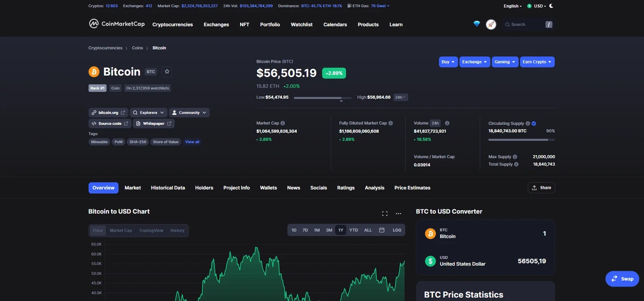The width and height of the screenshot is (644, 301).
Task: Open Volume info icon
Action: (x=447, y=123)
